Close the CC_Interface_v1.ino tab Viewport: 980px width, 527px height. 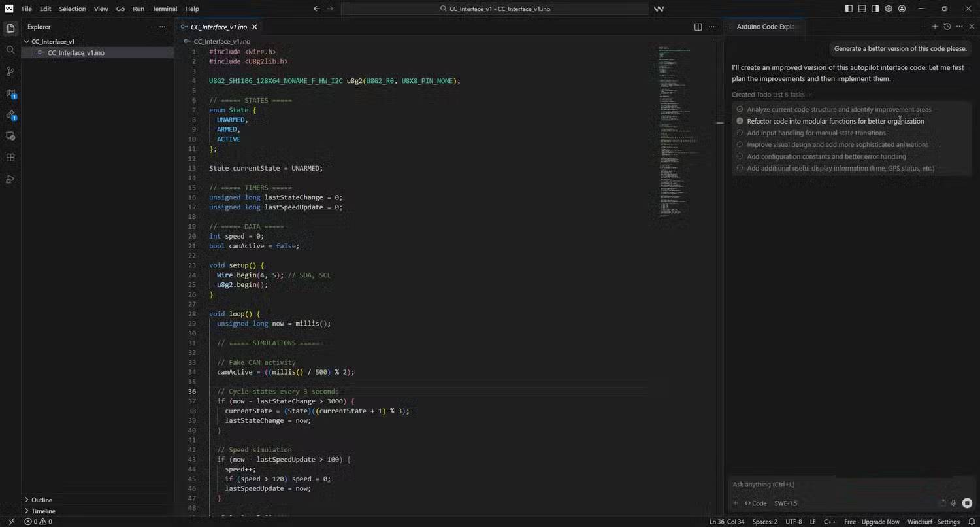coord(255,27)
